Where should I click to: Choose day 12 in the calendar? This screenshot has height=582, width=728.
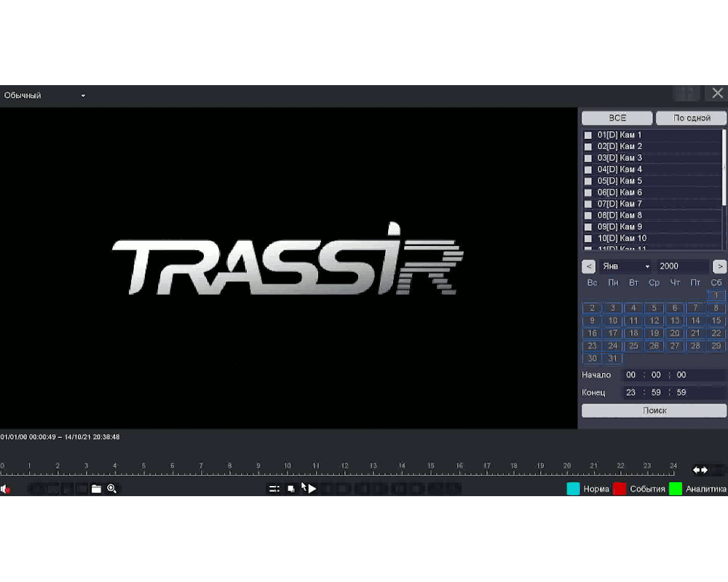click(x=654, y=321)
